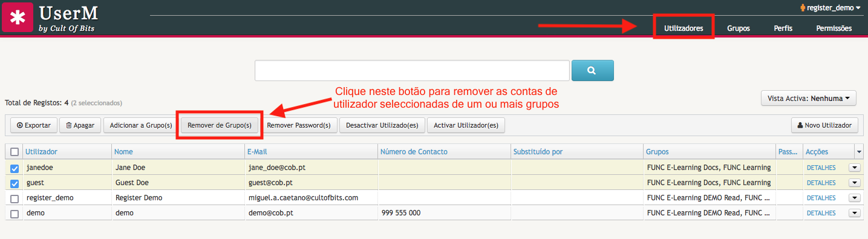The height and width of the screenshot is (239, 868).
Task: Click the name Guest Doe
Action: (x=132, y=183)
